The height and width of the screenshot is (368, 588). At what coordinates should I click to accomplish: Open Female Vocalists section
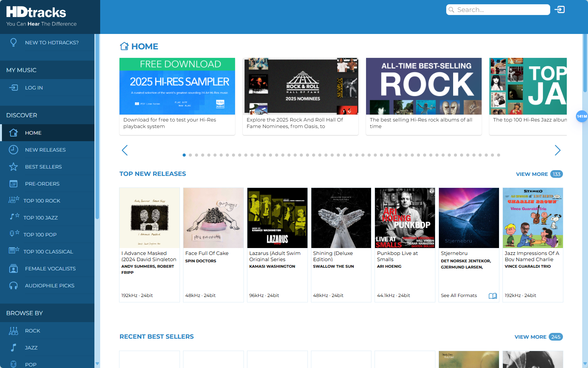[x=50, y=268]
